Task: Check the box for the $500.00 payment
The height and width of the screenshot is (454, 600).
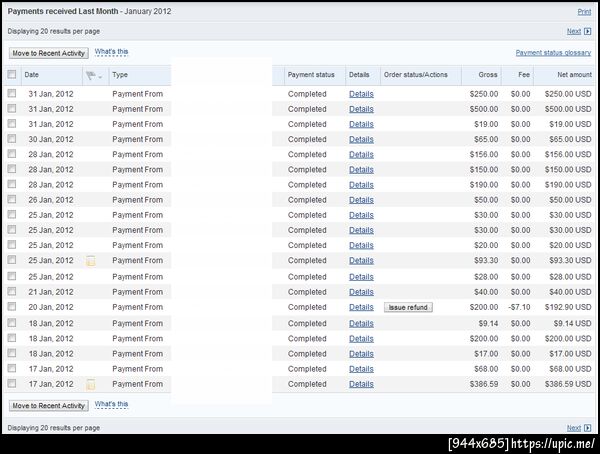Action: pyautogui.click(x=12, y=108)
